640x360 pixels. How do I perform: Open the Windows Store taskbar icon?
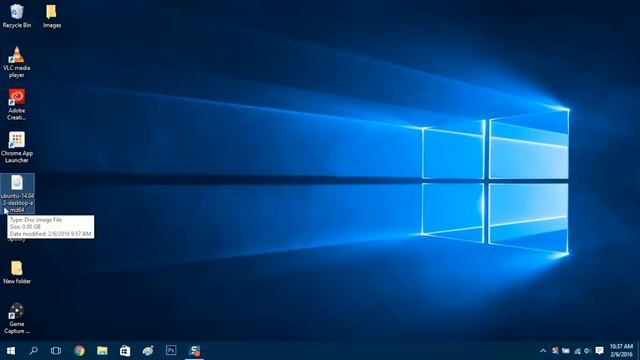pos(125,351)
